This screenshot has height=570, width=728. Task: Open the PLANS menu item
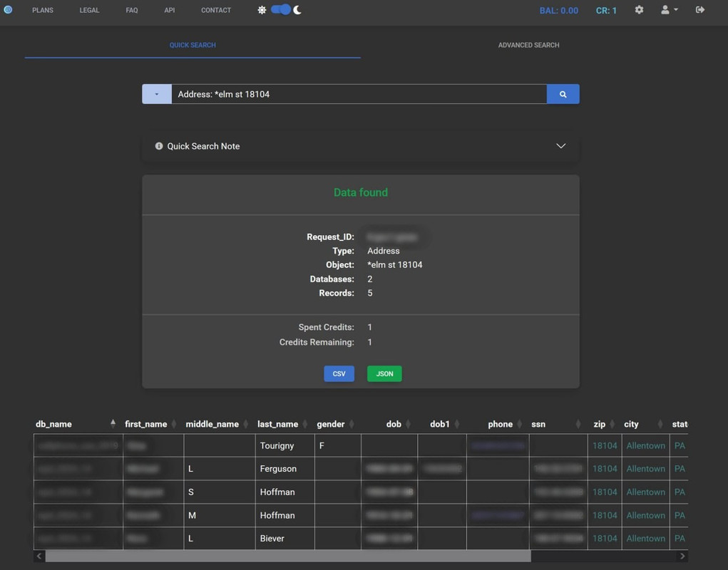pyautogui.click(x=43, y=11)
